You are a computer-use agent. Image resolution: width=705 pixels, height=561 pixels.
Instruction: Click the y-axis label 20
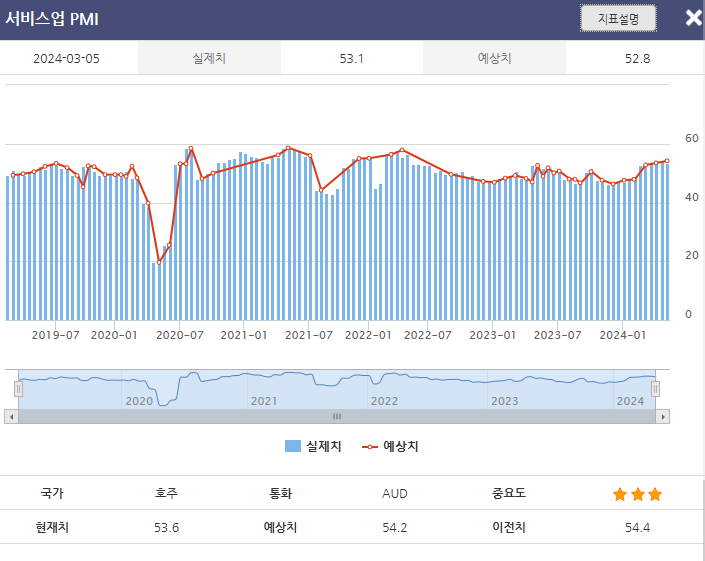pos(692,255)
